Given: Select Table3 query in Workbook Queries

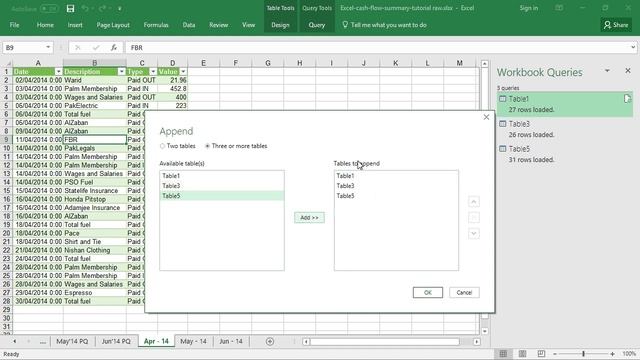Looking at the screenshot, I should pos(564,129).
